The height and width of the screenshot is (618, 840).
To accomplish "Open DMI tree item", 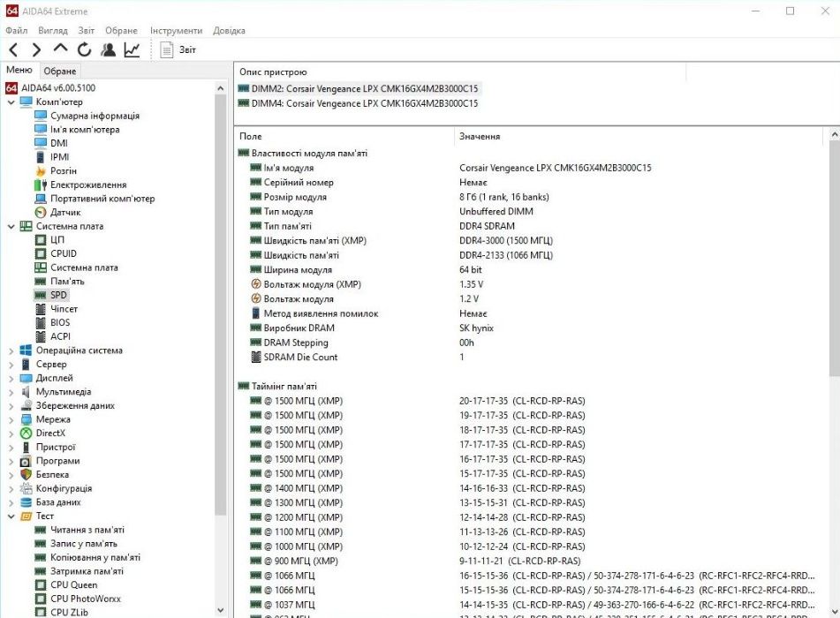I will tap(59, 143).
